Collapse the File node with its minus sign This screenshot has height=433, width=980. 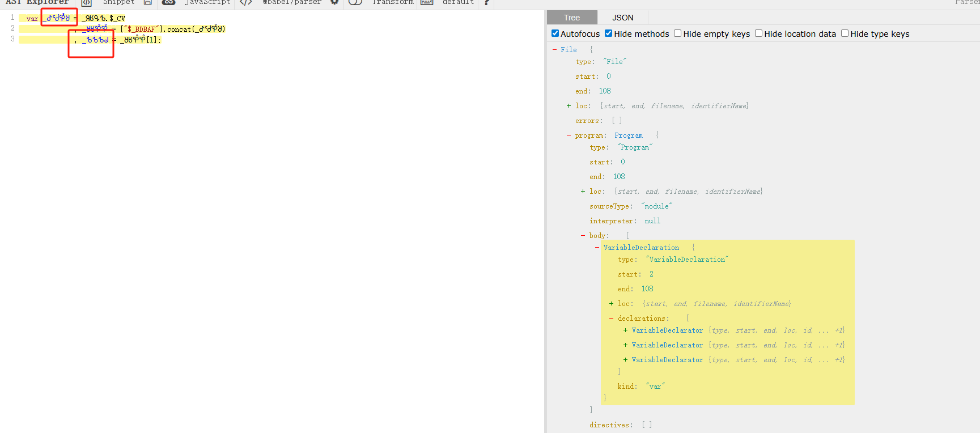pos(554,50)
